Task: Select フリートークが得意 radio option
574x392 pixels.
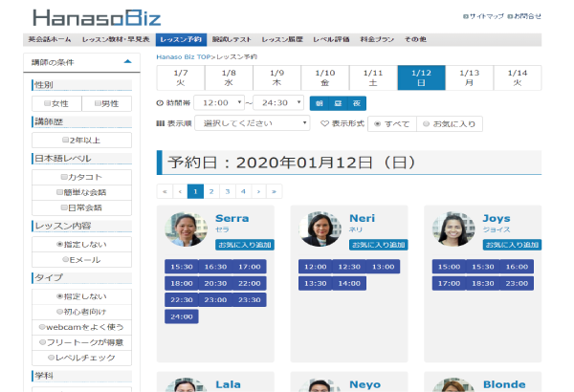Action: click(x=42, y=342)
